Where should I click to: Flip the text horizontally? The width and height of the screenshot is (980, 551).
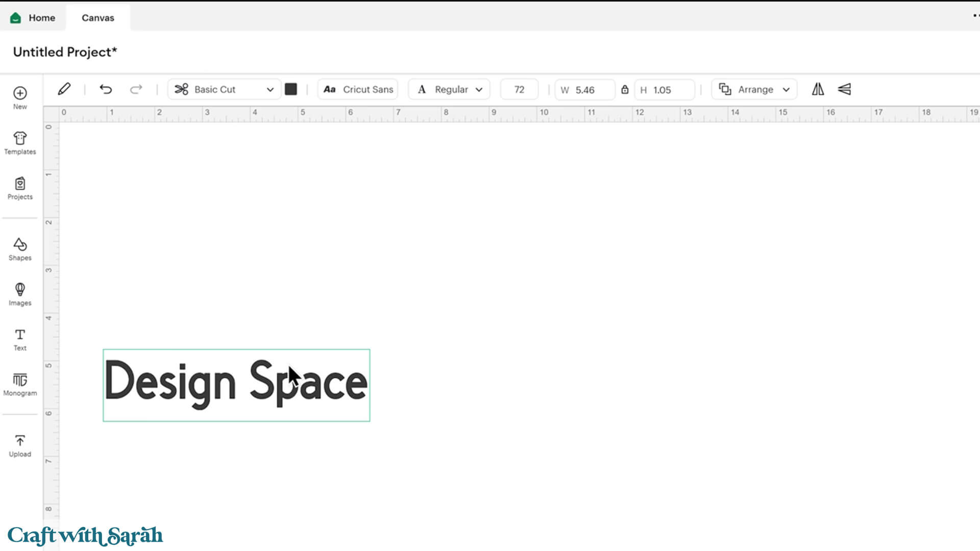click(818, 89)
